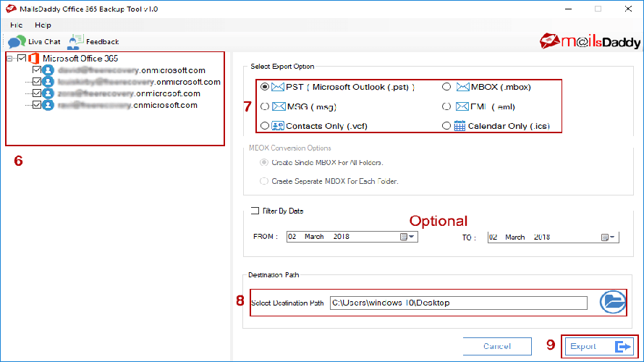Select Calendar Only (.ics) radio button

coord(446,126)
